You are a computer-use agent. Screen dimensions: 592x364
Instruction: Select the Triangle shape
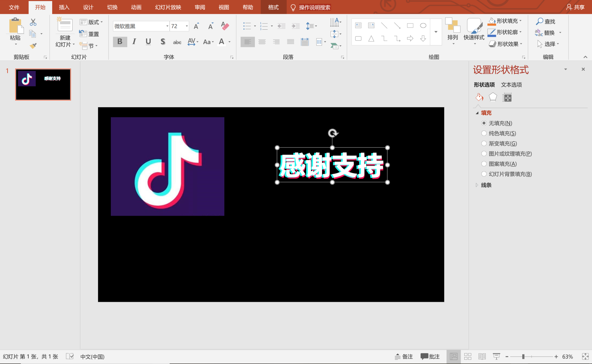coord(371,38)
